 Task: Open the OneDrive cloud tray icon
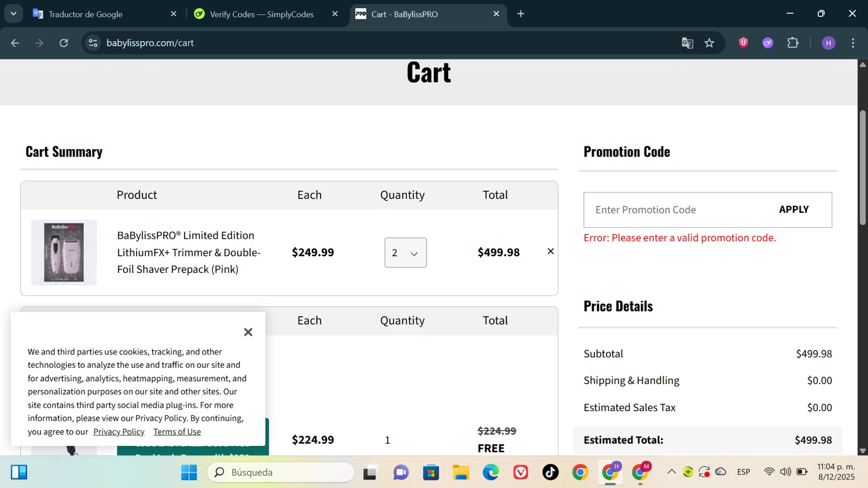(721, 472)
